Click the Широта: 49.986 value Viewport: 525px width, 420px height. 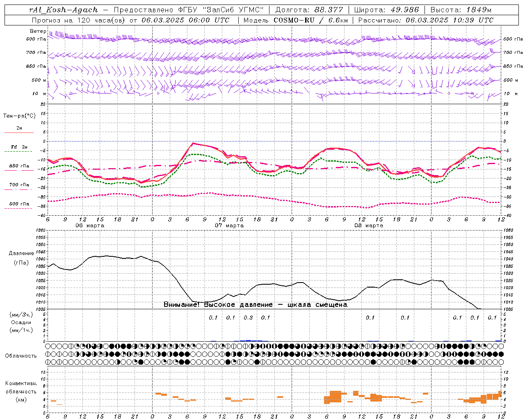tap(386, 10)
